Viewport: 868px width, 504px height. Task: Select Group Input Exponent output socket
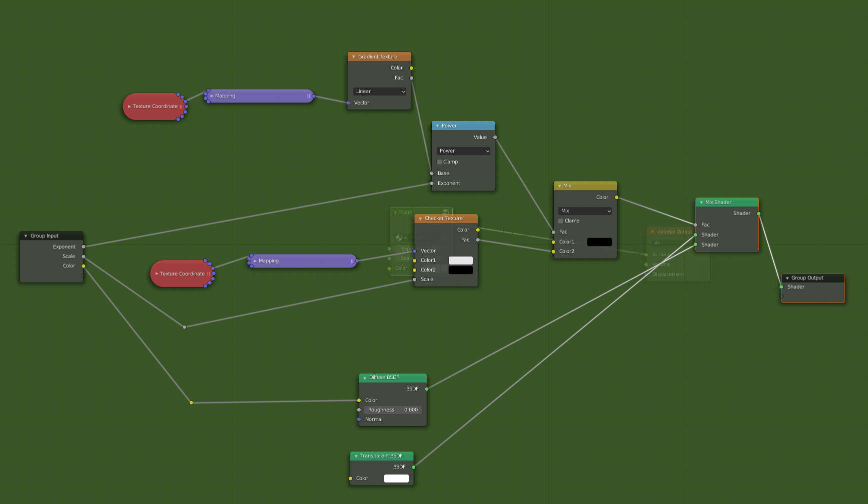click(x=84, y=247)
